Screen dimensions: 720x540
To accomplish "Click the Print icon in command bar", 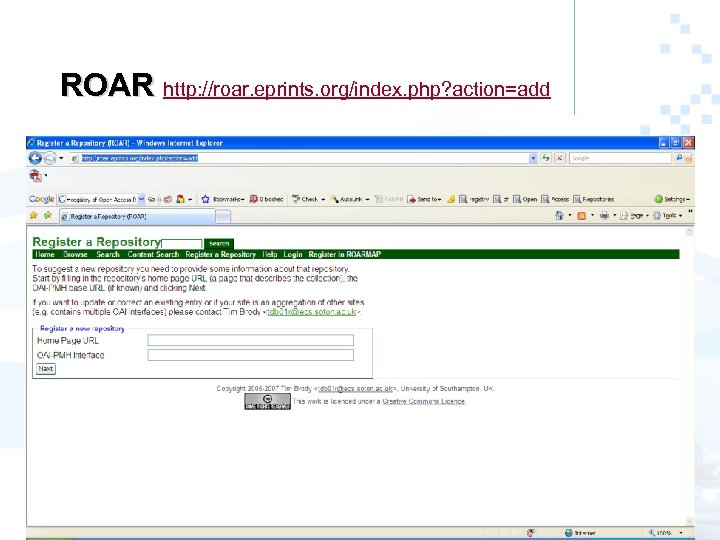I will pos(604,215).
